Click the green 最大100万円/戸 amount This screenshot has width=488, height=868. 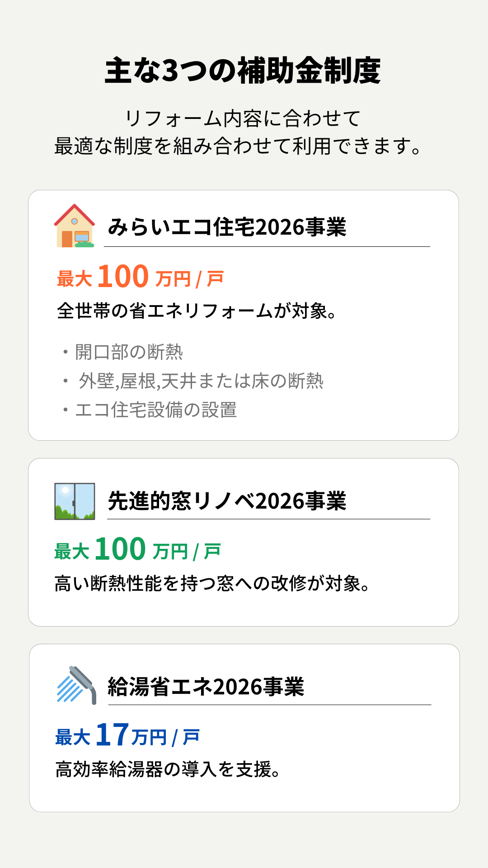click(x=137, y=550)
